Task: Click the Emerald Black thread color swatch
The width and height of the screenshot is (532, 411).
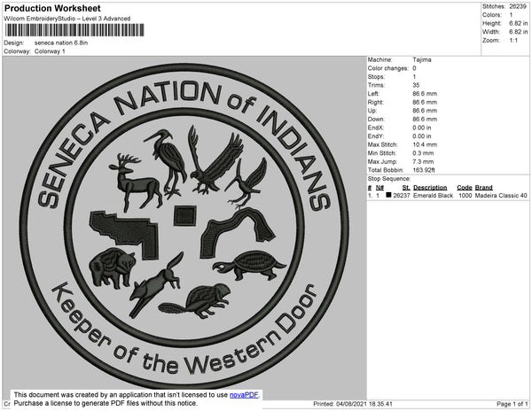Action: tap(388, 195)
